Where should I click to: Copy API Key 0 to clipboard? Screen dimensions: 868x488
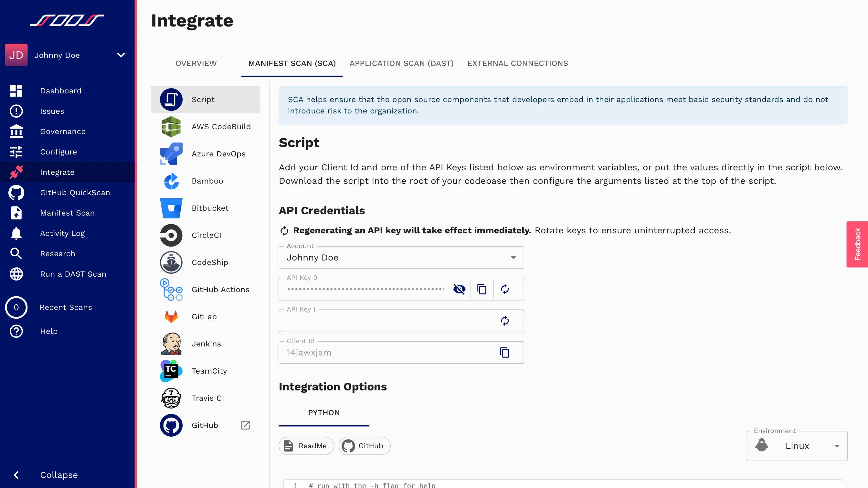click(x=482, y=289)
